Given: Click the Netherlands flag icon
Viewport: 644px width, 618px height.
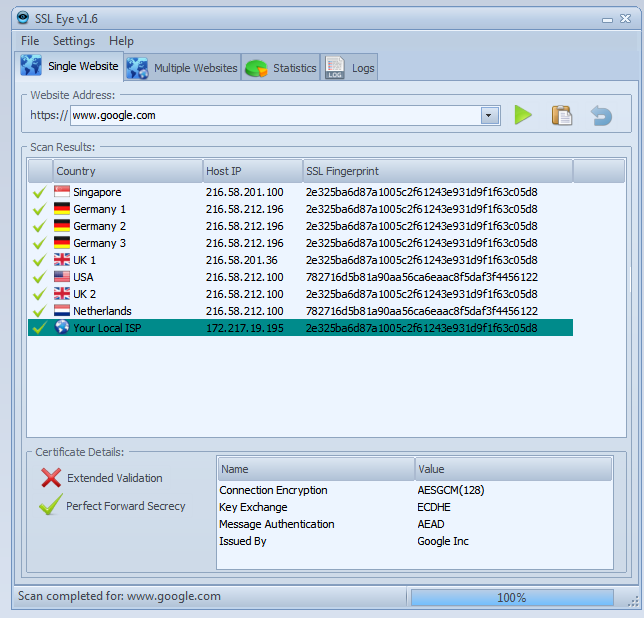Looking at the screenshot, I should (x=62, y=310).
